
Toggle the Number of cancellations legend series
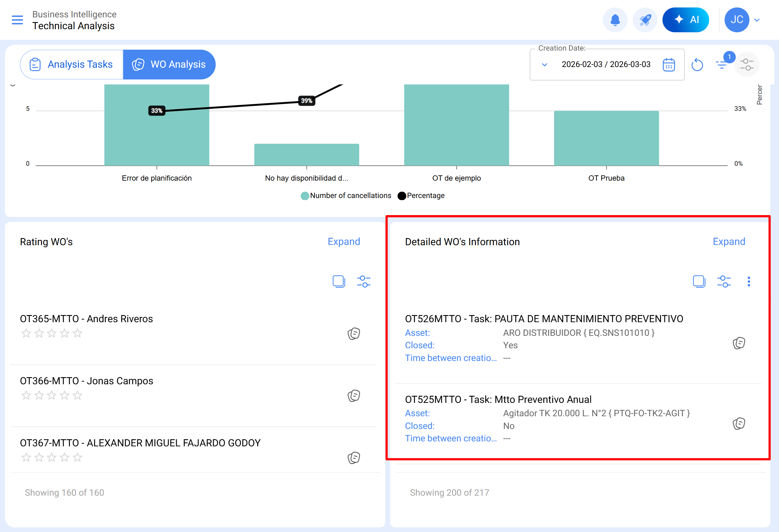[346, 196]
